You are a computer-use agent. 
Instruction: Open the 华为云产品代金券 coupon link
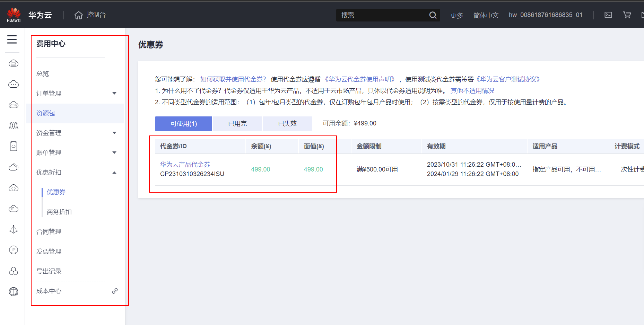coord(185,165)
